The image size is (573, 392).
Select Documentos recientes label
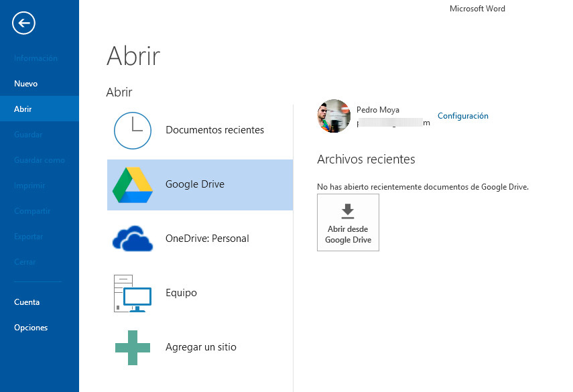[214, 130]
